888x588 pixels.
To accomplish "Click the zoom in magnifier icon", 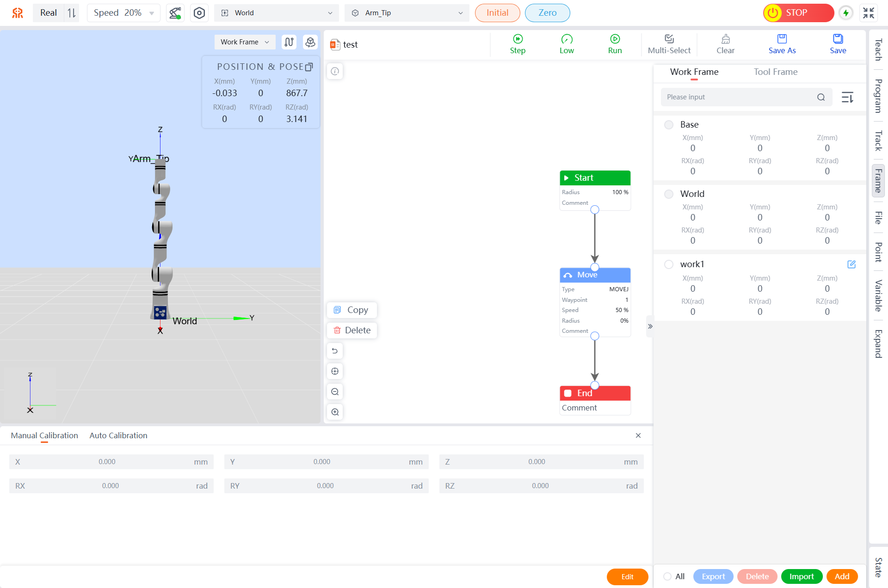I will [x=335, y=412].
